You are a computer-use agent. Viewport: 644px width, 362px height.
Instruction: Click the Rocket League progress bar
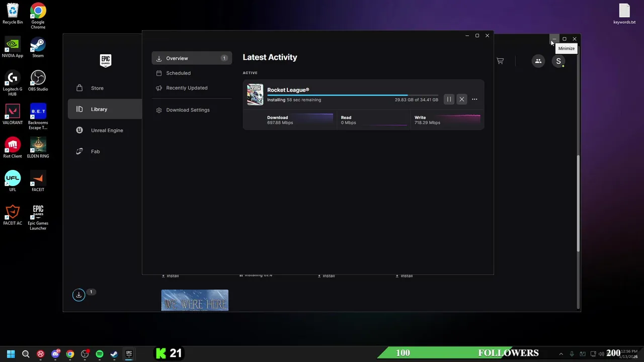pyautogui.click(x=352, y=95)
